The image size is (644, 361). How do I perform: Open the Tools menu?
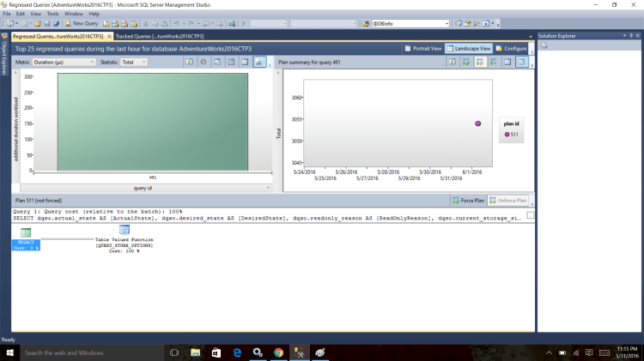(53, 14)
